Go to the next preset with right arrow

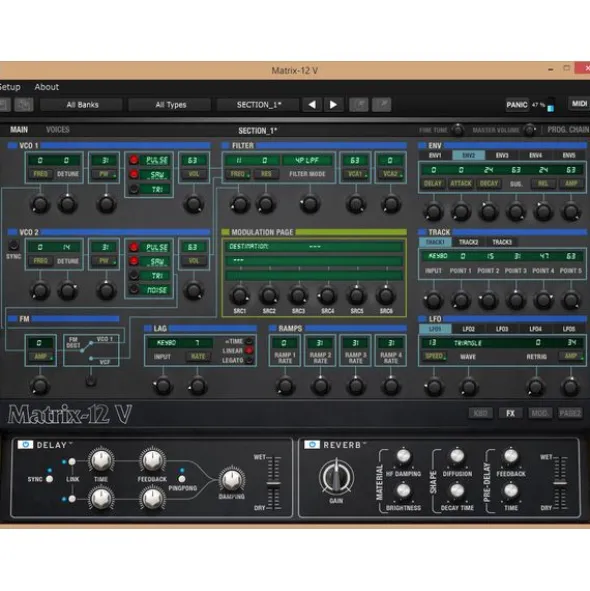pos(333,104)
